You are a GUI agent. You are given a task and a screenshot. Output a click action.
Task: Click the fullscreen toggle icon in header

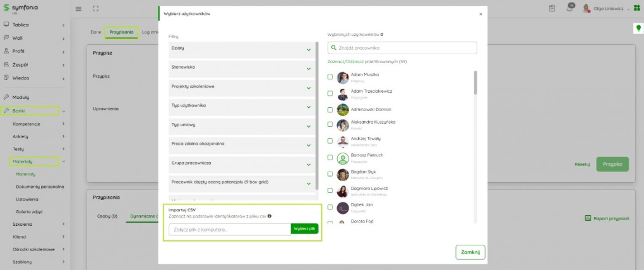95,9
